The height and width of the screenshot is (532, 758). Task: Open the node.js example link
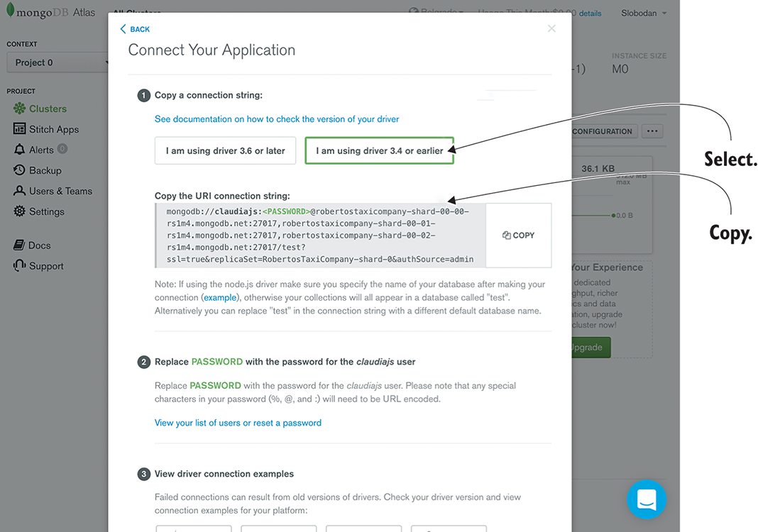pos(220,298)
